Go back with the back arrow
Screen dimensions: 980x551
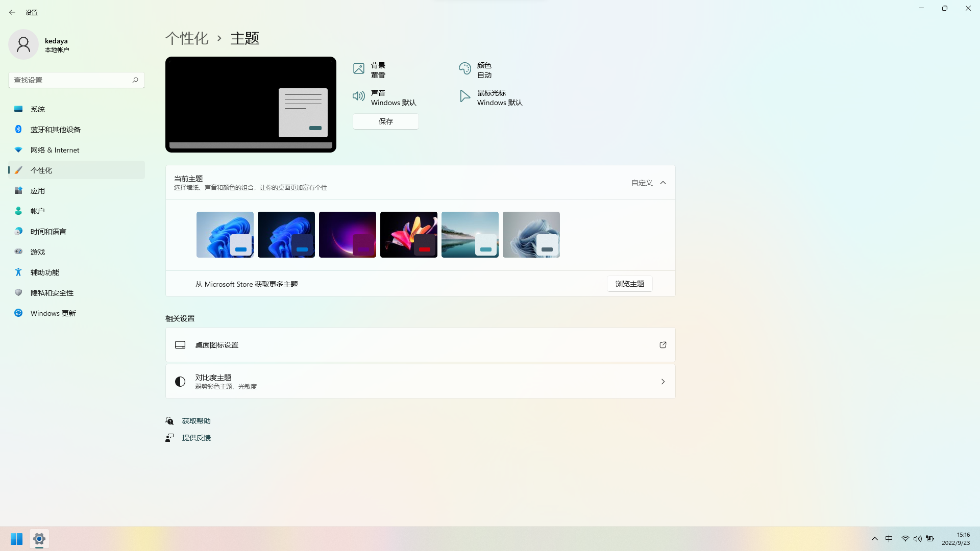pyautogui.click(x=12, y=12)
